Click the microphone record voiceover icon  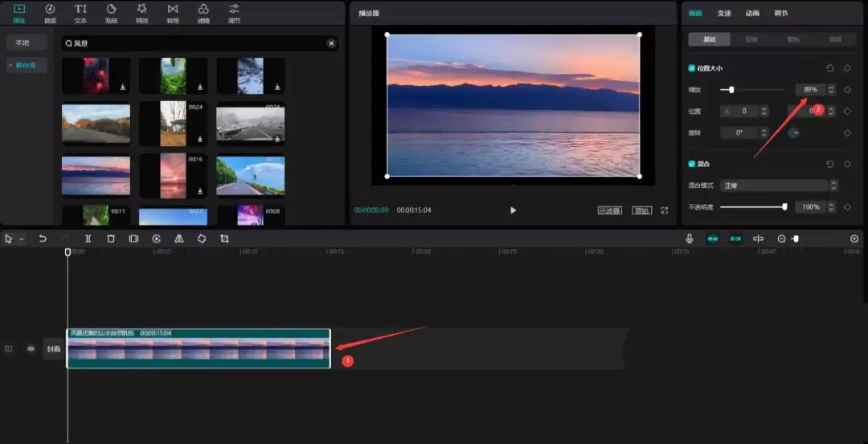pyautogui.click(x=689, y=238)
